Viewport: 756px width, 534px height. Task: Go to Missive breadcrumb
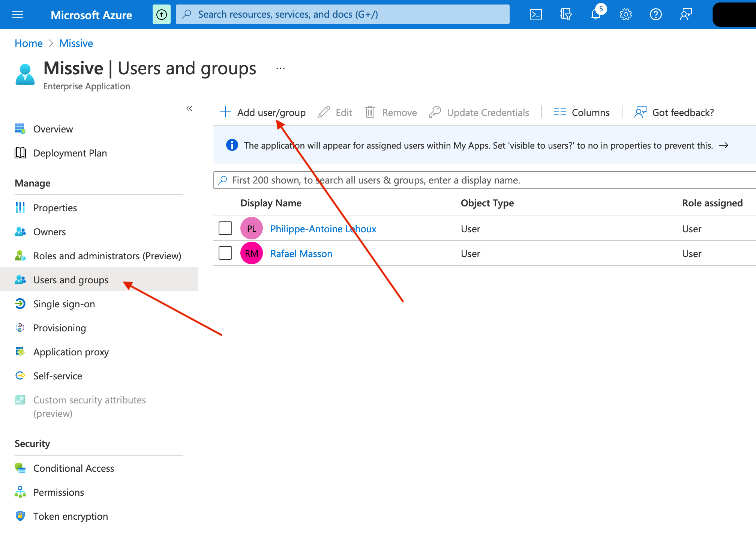coord(76,43)
